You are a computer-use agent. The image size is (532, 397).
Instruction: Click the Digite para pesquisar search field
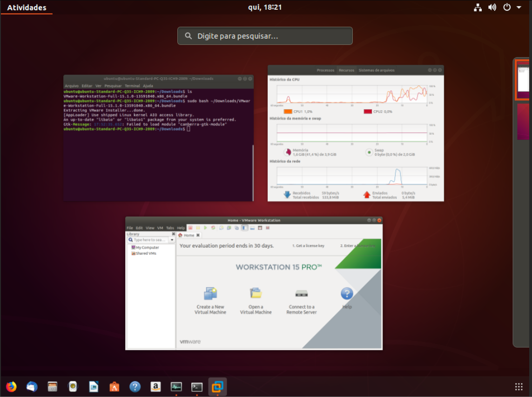pyautogui.click(x=265, y=36)
